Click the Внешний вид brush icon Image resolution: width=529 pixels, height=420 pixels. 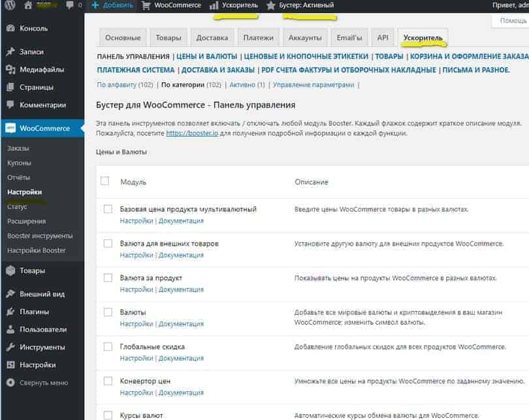tap(11, 294)
